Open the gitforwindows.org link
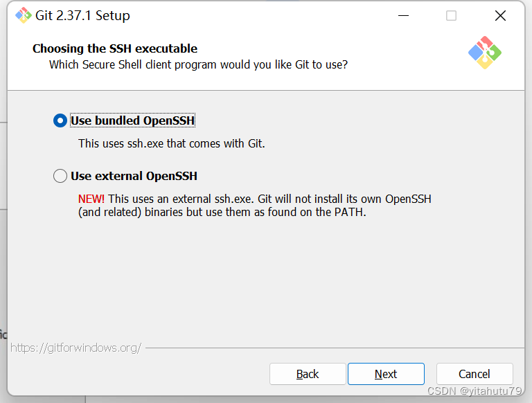This screenshot has height=403, width=532. pyautogui.click(x=76, y=348)
